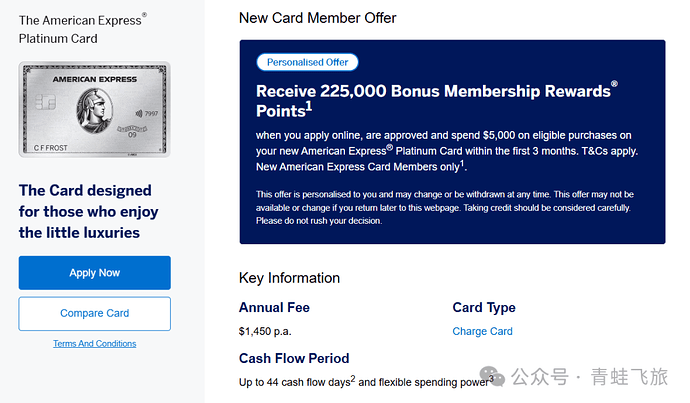Click the Personalised Offer badge

307,62
